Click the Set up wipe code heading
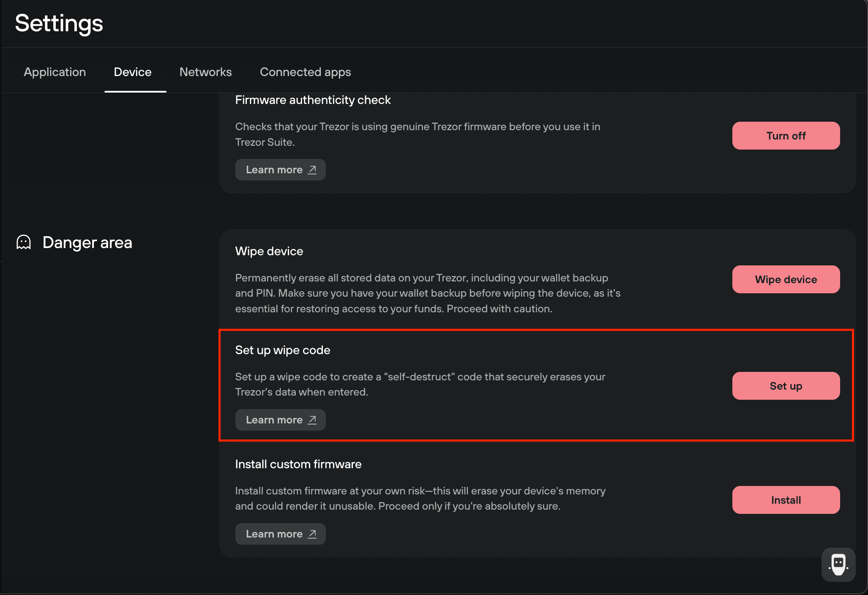The width and height of the screenshot is (868, 595). coord(283,350)
